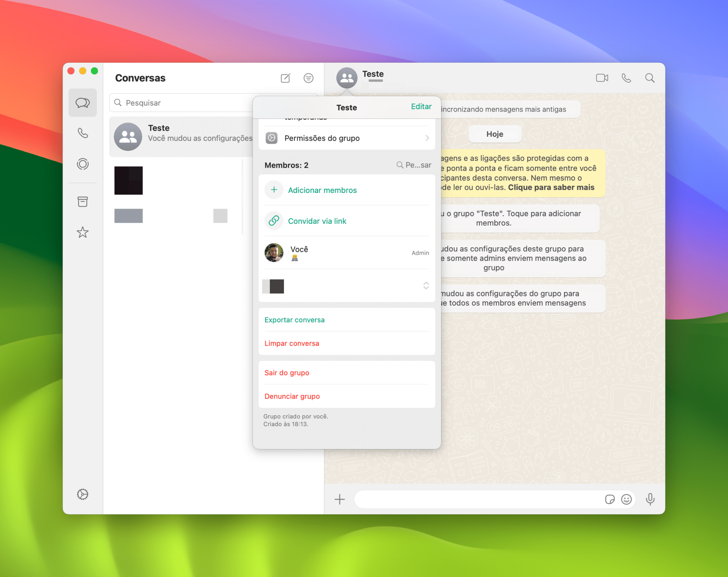Open Archived chats from the sidebar

[82, 201]
